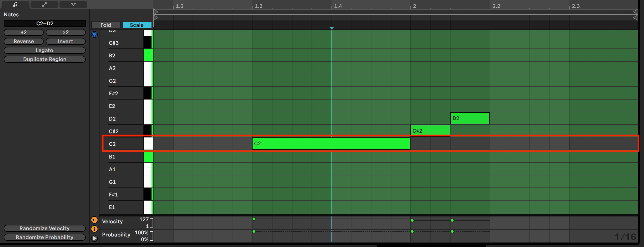Image resolution: width=644 pixels, height=247 pixels.
Task: Click the D2 piano key
Action: [x=148, y=118]
